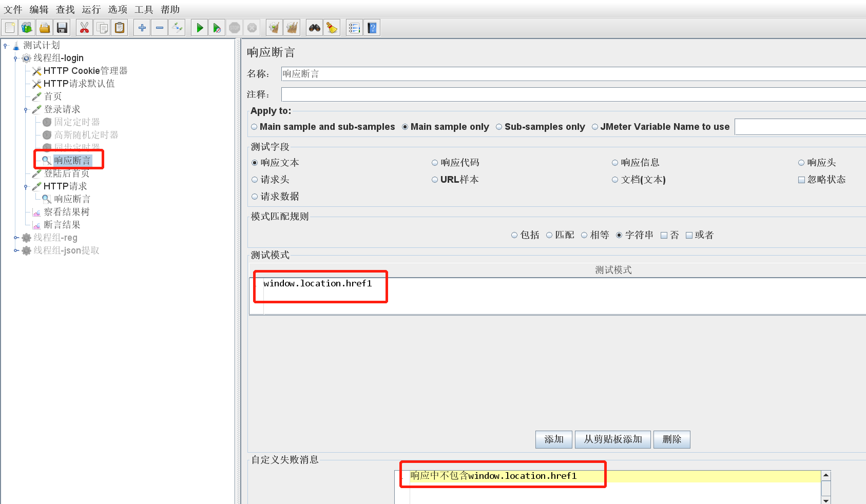Select JMeter Variable Name to use option

tap(660, 127)
